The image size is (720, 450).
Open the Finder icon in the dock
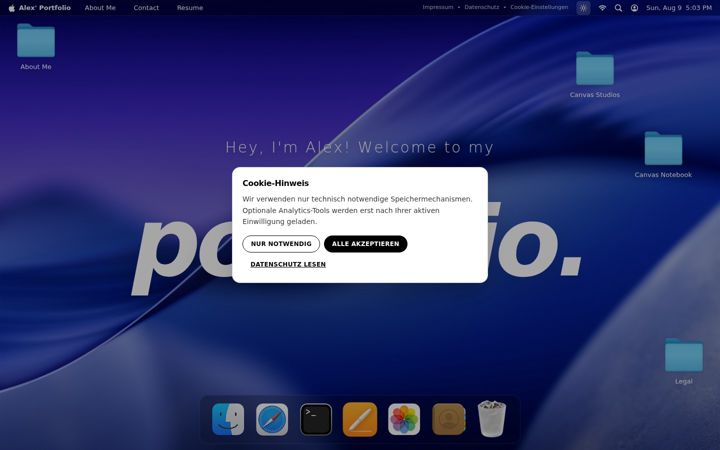tap(228, 419)
